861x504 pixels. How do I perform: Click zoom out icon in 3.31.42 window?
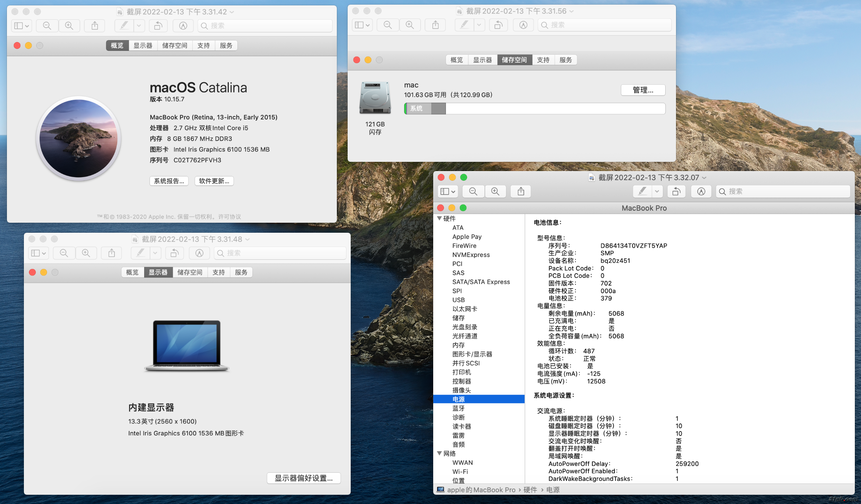click(47, 26)
